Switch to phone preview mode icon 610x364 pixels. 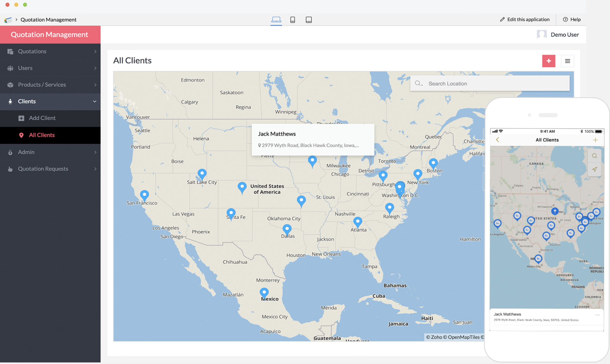point(293,20)
